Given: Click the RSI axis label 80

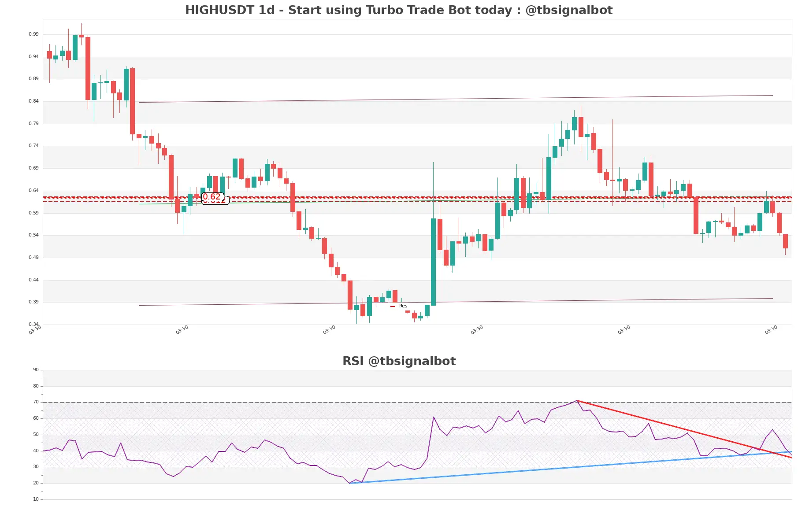Looking at the screenshot, I should click(x=36, y=386).
